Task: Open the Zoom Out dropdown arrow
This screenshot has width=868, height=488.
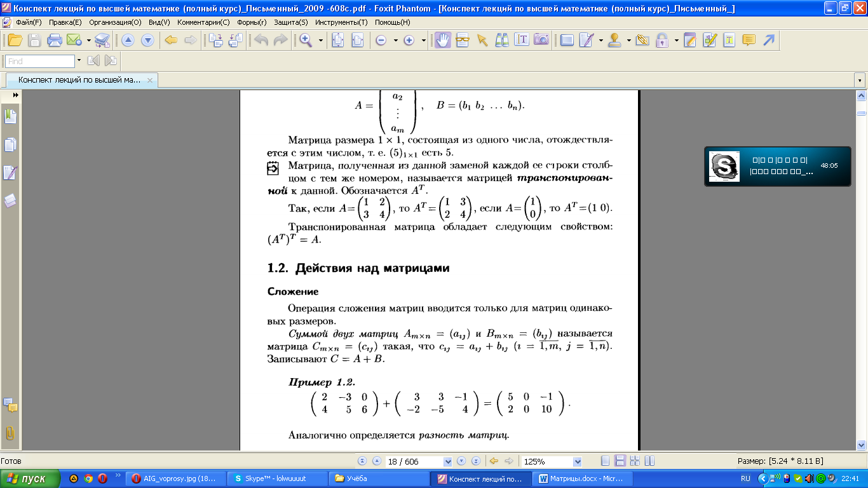Action: [395, 40]
